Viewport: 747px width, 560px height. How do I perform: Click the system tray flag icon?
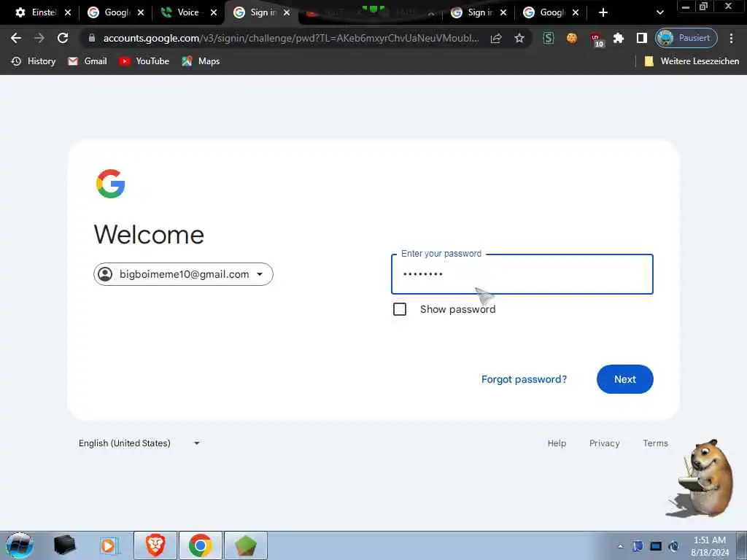pyautogui.click(x=638, y=546)
